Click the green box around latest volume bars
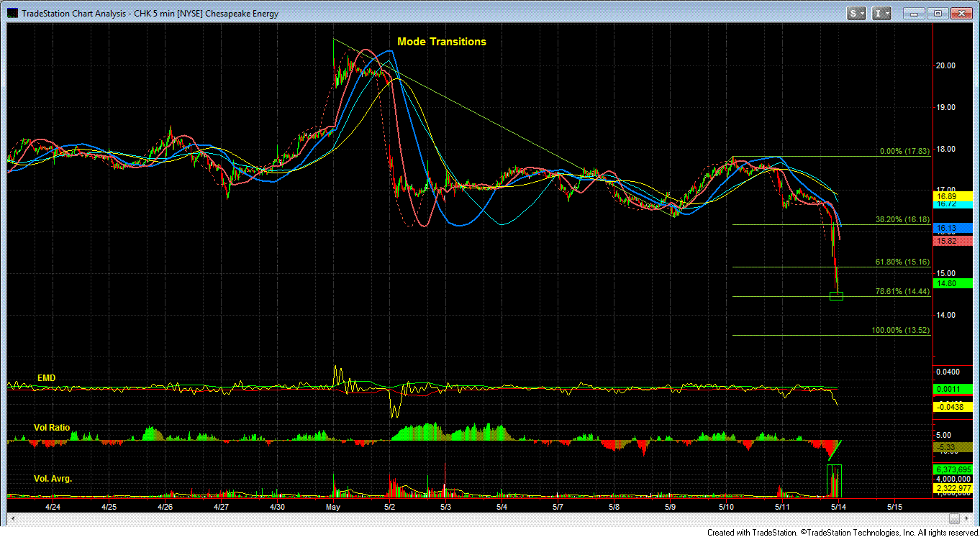The image size is (980, 537). point(835,481)
